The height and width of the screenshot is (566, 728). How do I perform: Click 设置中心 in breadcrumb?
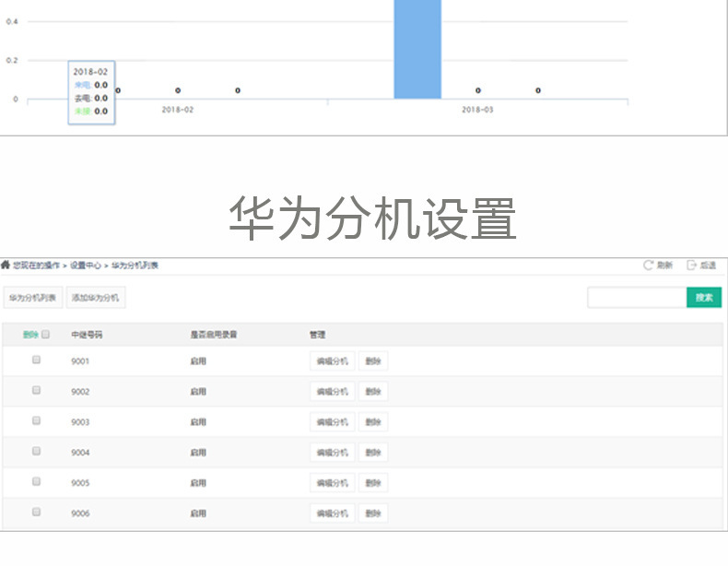point(86,265)
